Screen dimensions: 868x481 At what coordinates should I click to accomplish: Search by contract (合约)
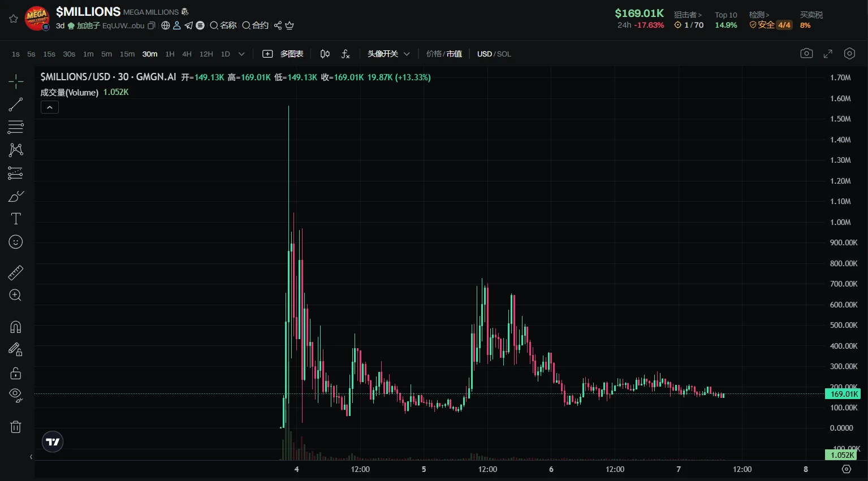(256, 25)
